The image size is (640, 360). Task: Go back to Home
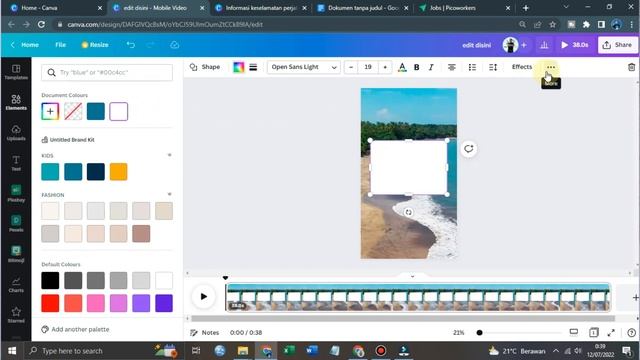pyautogui.click(x=24, y=45)
